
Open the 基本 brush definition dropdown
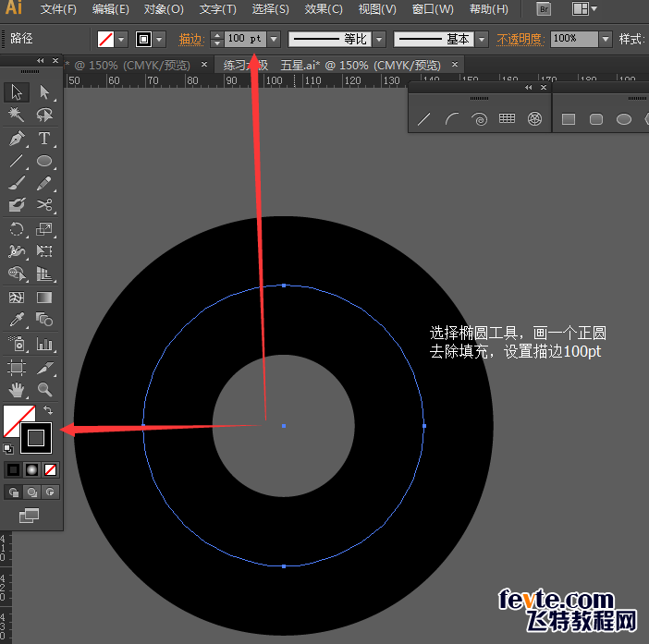pyautogui.click(x=482, y=40)
